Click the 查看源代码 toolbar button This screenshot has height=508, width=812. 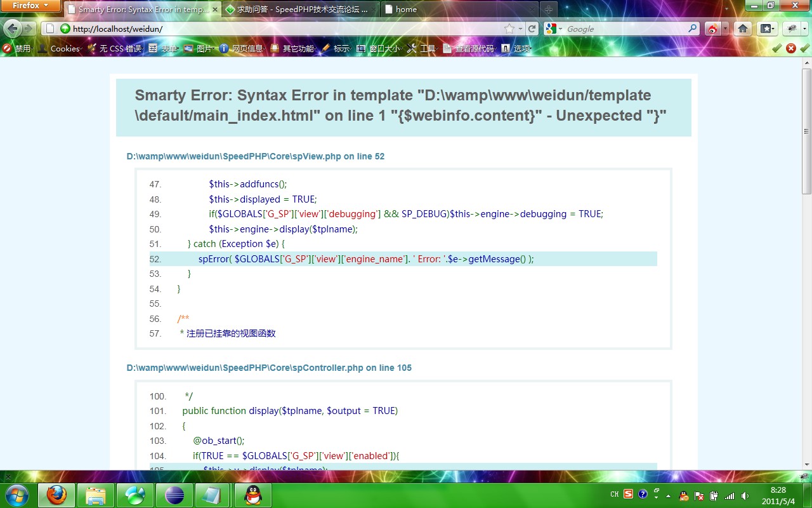click(x=469, y=48)
